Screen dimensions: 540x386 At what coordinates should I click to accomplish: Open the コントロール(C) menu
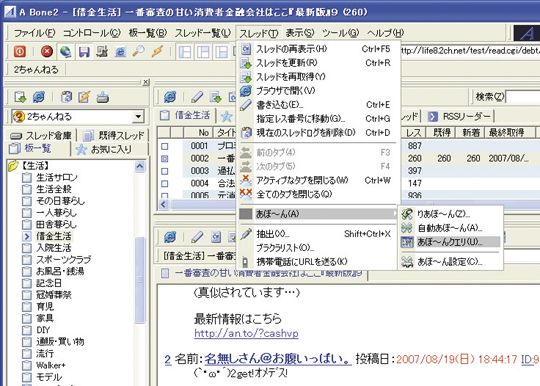[x=92, y=33]
